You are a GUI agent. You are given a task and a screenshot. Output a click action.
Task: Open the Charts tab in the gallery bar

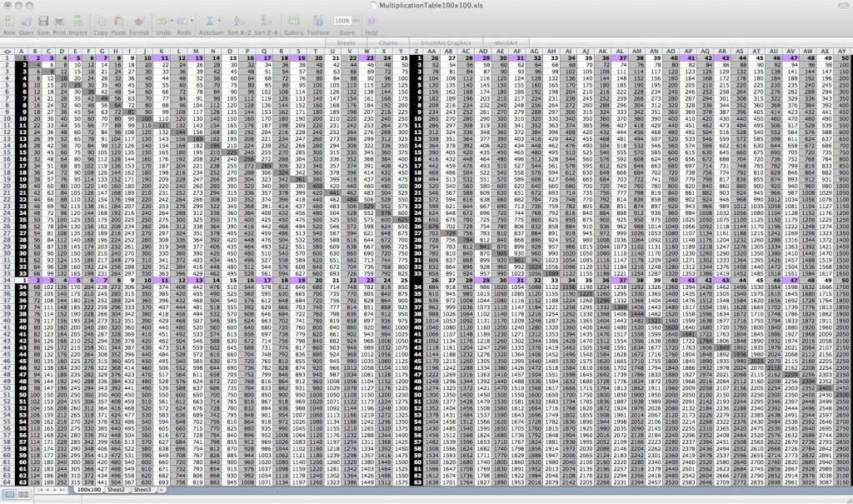click(387, 42)
